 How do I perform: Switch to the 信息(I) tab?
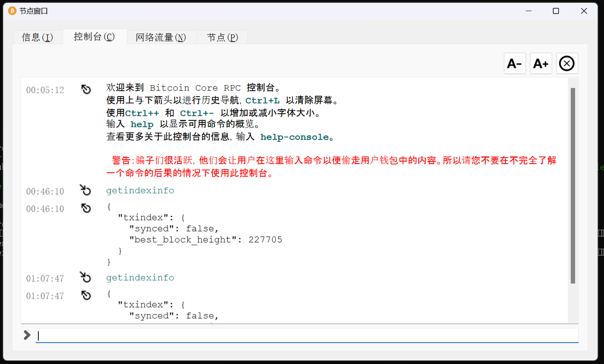tap(37, 37)
